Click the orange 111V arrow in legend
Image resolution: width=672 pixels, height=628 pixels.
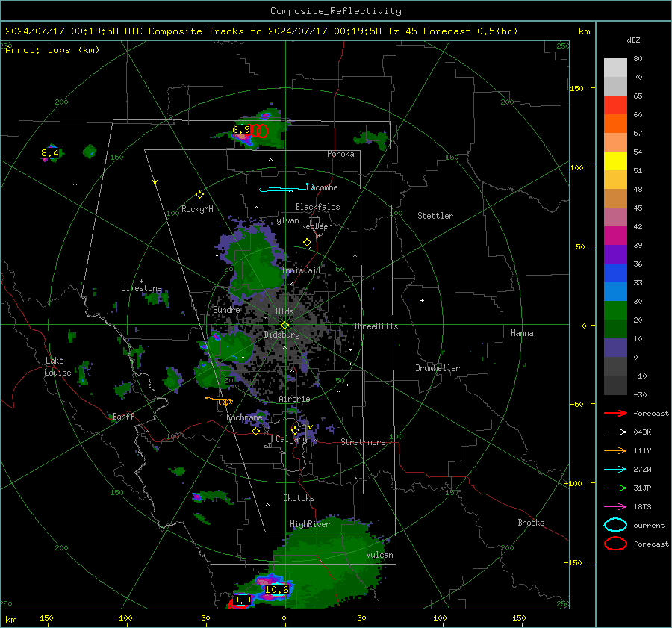click(x=615, y=450)
